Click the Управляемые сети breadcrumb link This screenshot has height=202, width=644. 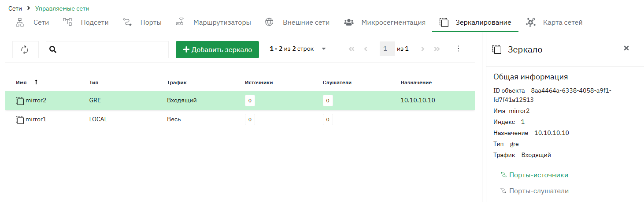[62, 8]
